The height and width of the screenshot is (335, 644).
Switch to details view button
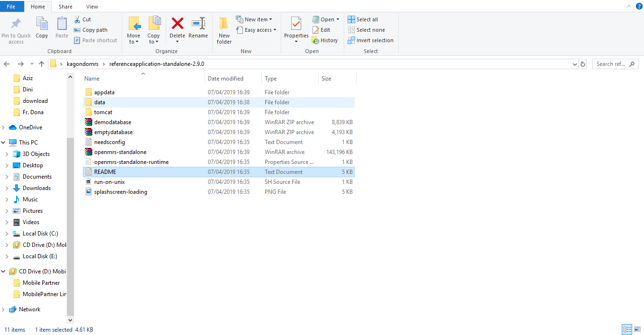[x=627, y=330]
